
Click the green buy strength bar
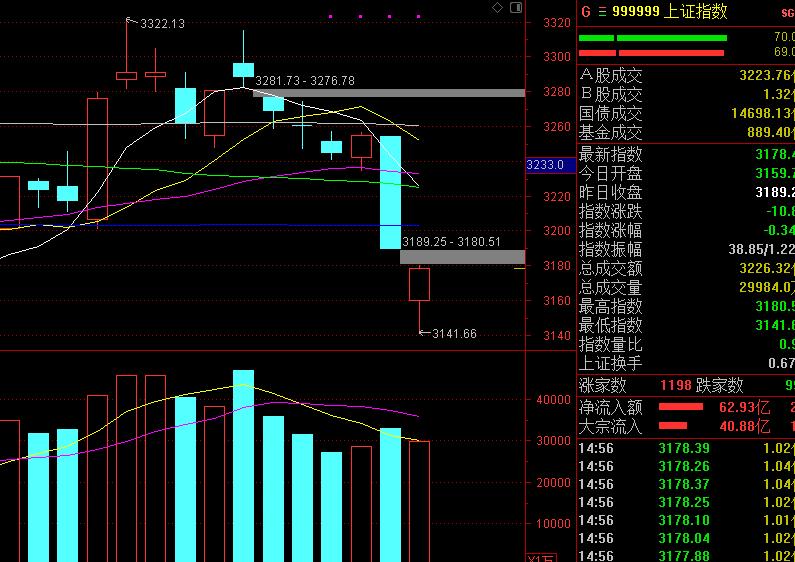click(653, 38)
